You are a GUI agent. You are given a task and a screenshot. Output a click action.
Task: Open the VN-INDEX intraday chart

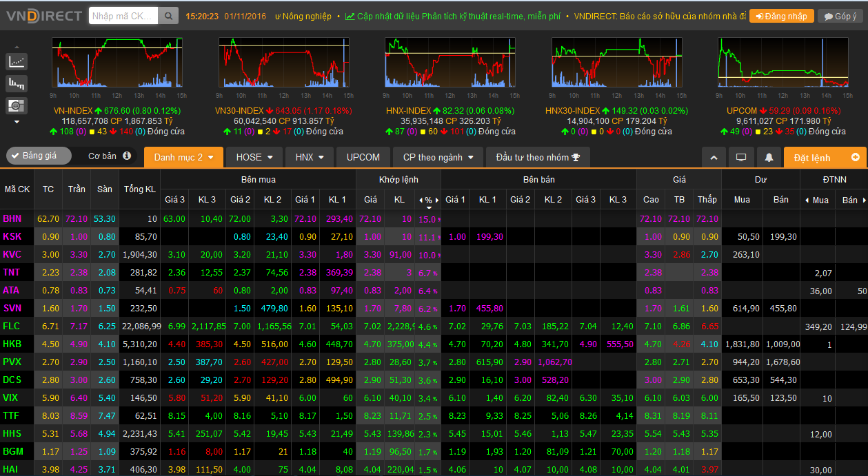pos(117,63)
